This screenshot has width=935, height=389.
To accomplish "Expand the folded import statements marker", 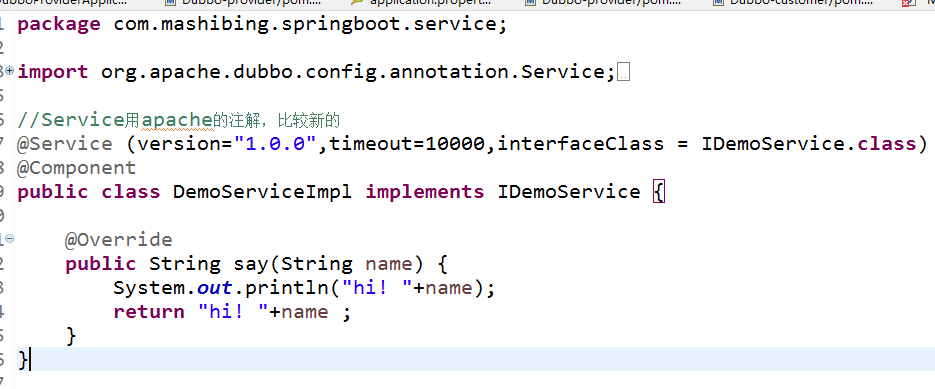I will coord(10,71).
